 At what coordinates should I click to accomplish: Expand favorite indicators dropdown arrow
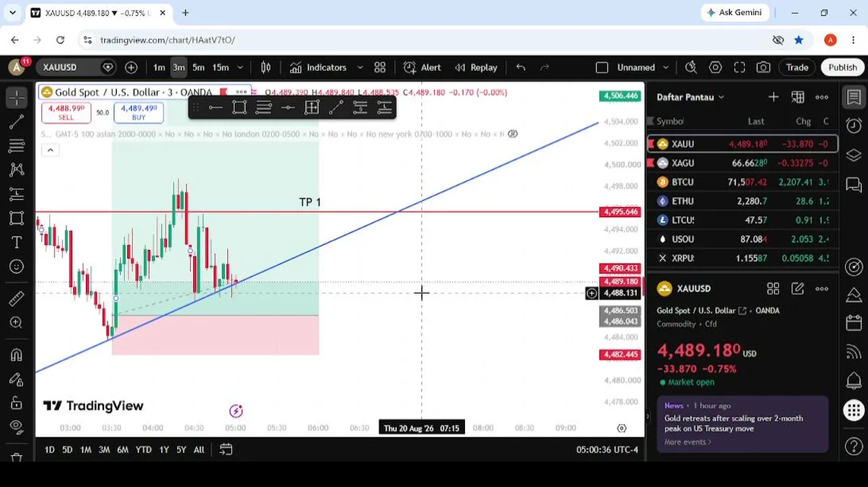click(360, 67)
